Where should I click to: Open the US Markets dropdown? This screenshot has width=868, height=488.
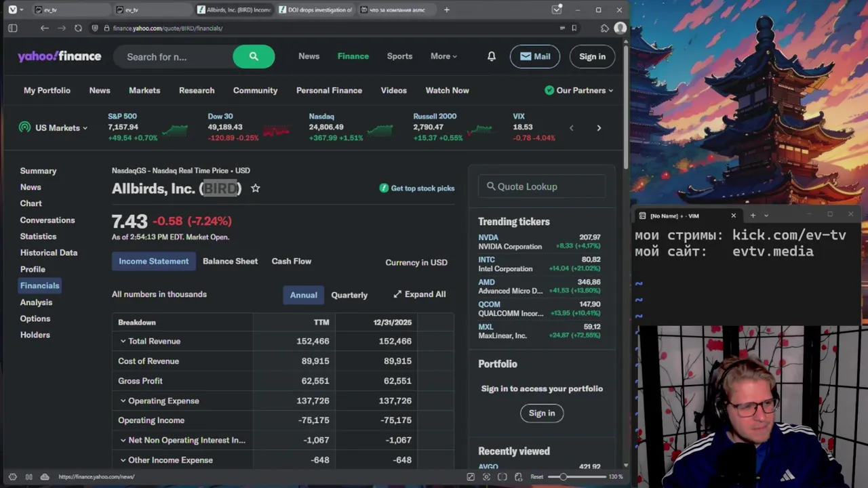click(53, 127)
